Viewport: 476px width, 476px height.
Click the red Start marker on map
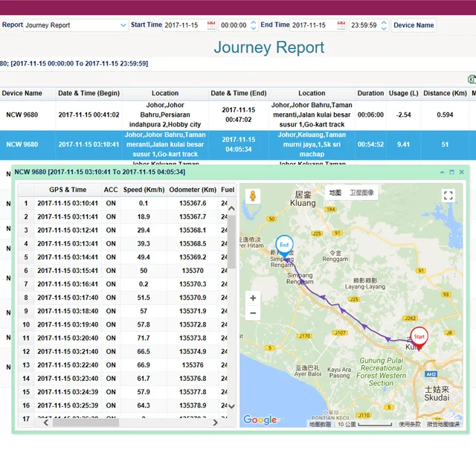(419, 338)
